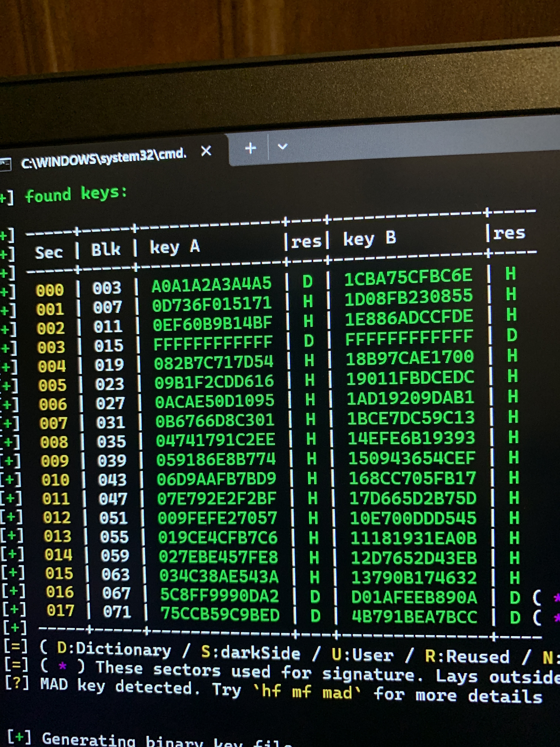Click key A value 0EF60B9B14BF
The width and height of the screenshot is (560, 747).
212,323
